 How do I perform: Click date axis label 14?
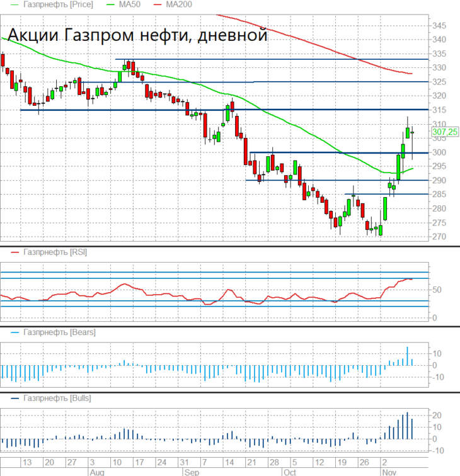pos(229,463)
